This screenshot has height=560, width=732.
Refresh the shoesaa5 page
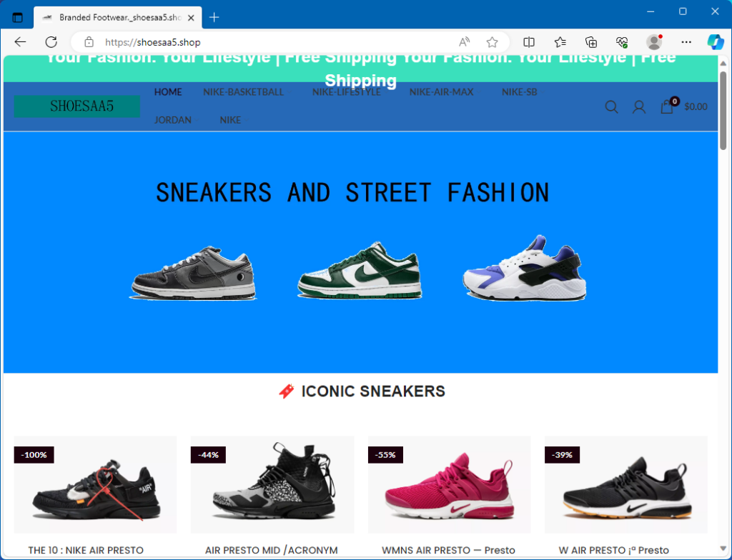pyautogui.click(x=51, y=42)
